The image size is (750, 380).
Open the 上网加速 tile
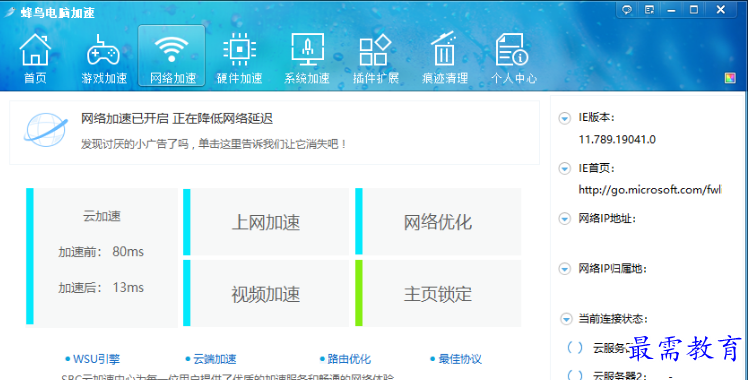coord(266,222)
